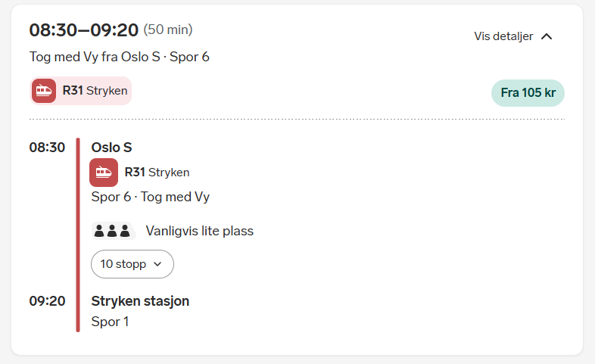Click the train icon below Oslo S
This screenshot has height=364, width=595.
click(x=104, y=172)
